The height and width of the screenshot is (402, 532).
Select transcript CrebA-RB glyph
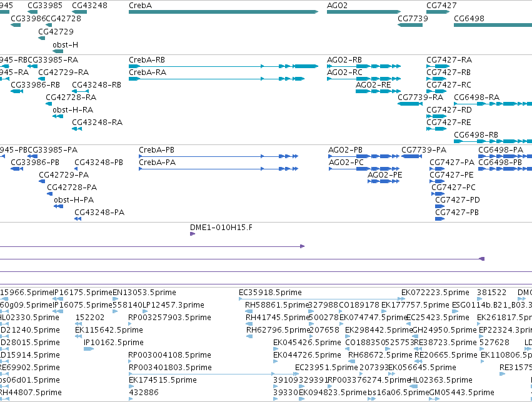(x=223, y=66)
